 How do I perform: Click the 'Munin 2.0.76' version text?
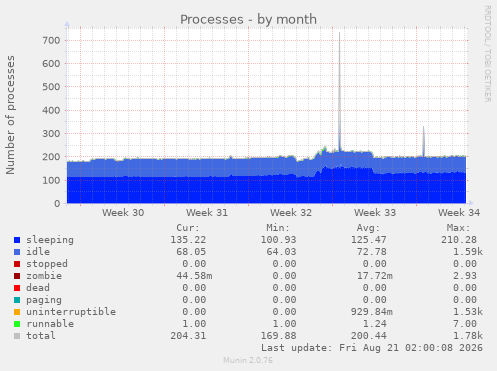[x=248, y=360]
